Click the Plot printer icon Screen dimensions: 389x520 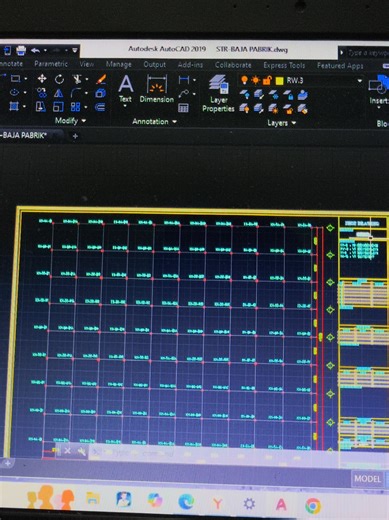21,51
